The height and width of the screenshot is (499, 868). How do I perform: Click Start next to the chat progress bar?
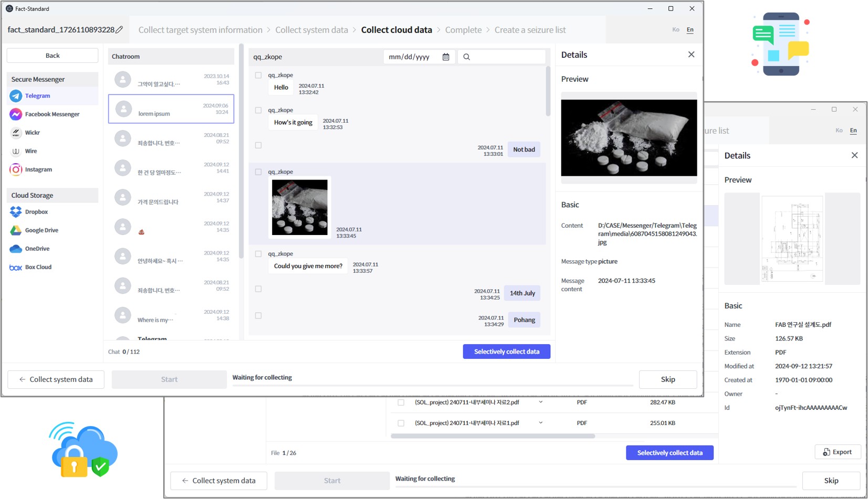(169, 379)
